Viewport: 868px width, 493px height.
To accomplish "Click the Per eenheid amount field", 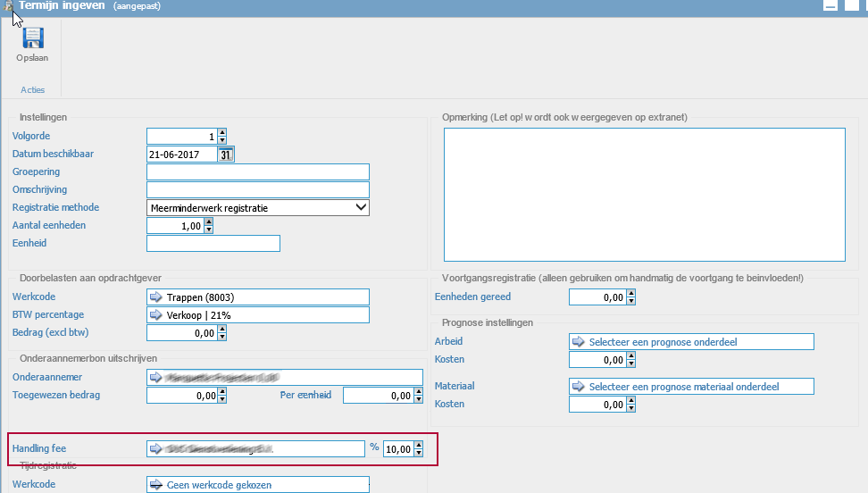I will click(x=377, y=396).
